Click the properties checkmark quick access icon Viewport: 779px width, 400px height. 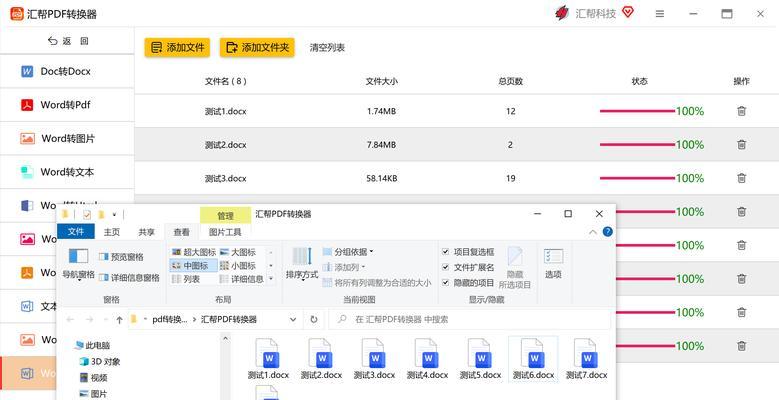[x=87, y=215]
